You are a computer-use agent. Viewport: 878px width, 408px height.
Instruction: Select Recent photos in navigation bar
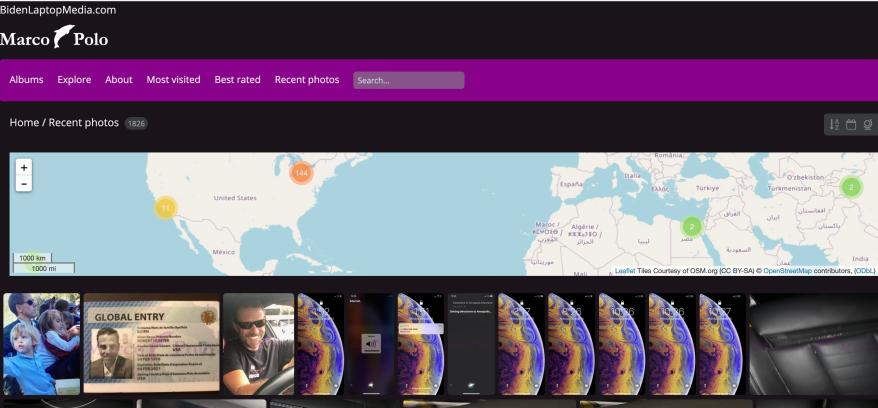pyautogui.click(x=307, y=80)
